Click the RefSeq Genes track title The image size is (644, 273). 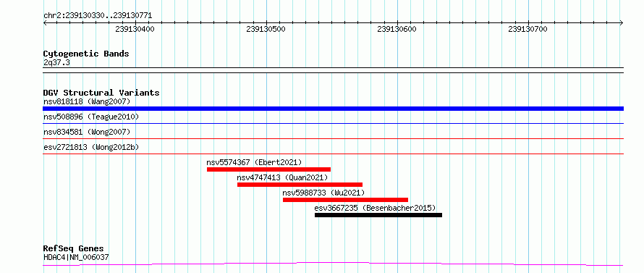(74, 249)
